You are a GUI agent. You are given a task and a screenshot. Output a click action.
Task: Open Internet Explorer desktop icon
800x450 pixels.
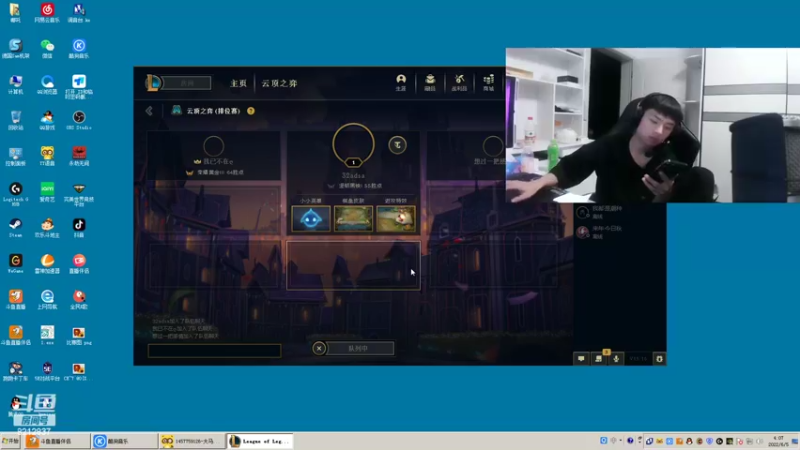click(x=47, y=299)
